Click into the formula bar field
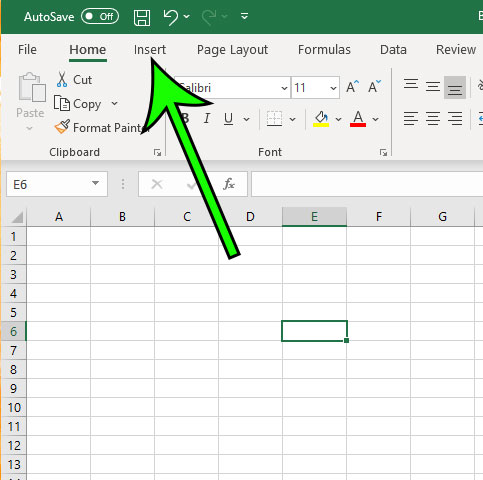483x480 pixels. click(x=367, y=184)
